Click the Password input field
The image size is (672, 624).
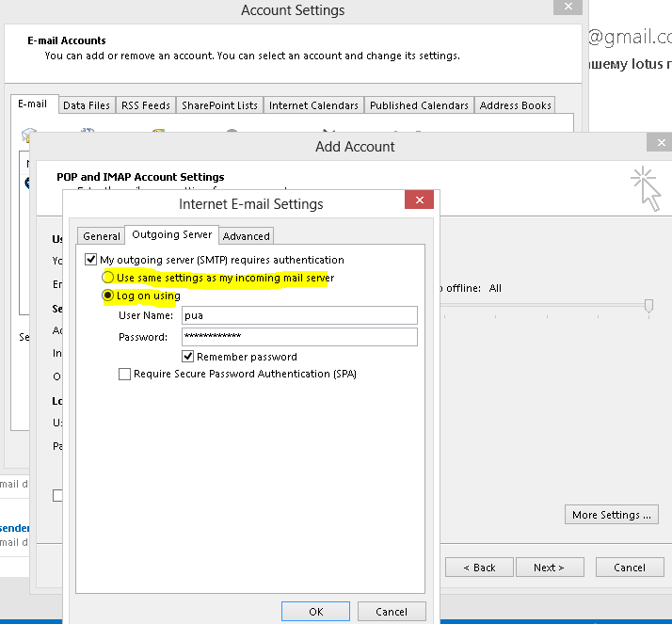299,337
